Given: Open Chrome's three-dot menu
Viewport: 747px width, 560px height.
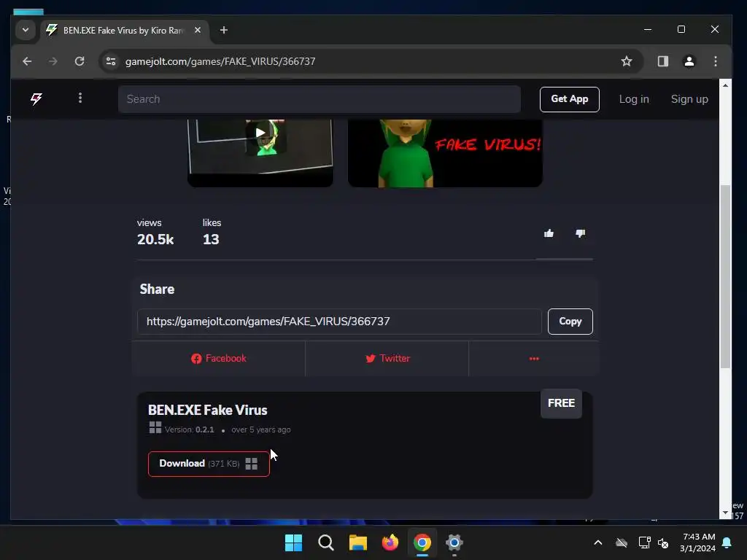Looking at the screenshot, I should click(715, 61).
